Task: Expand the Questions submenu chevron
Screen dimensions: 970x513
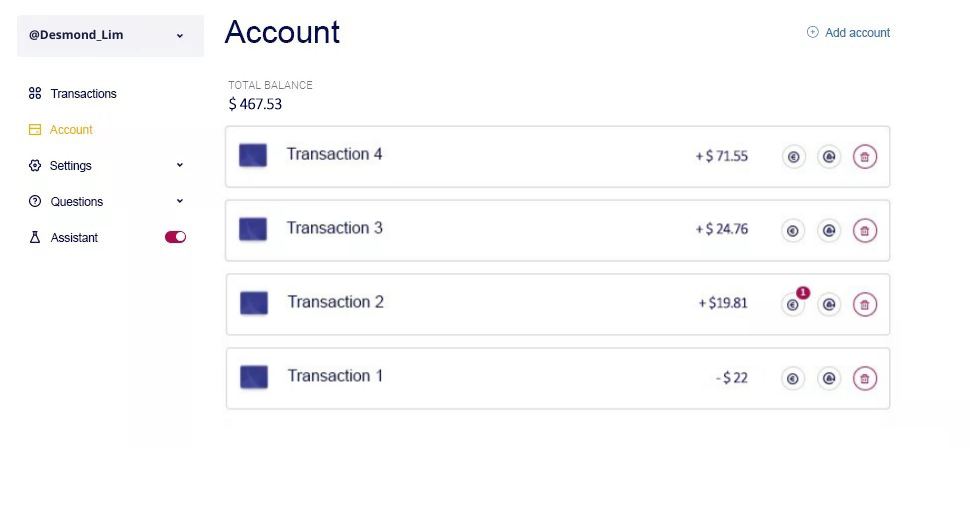Action: [180, 201]
